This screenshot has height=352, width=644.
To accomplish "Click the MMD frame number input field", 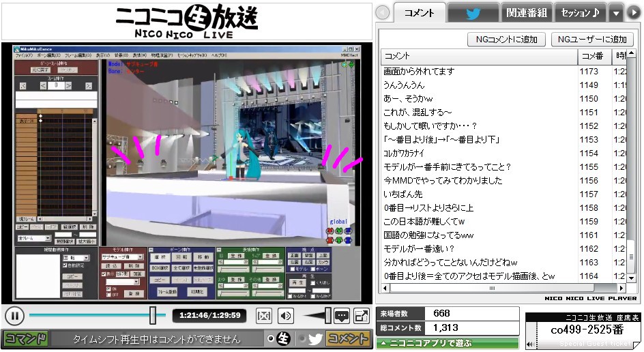I will (56, 85).
